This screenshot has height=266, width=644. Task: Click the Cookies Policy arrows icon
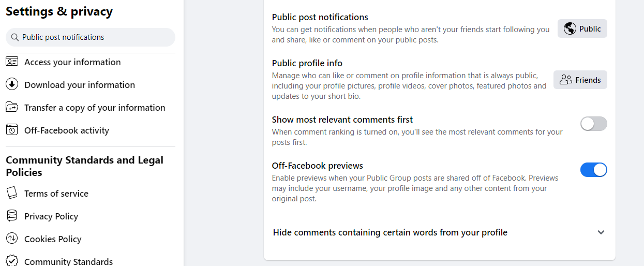pyautogui.click(x=12, y=239)
